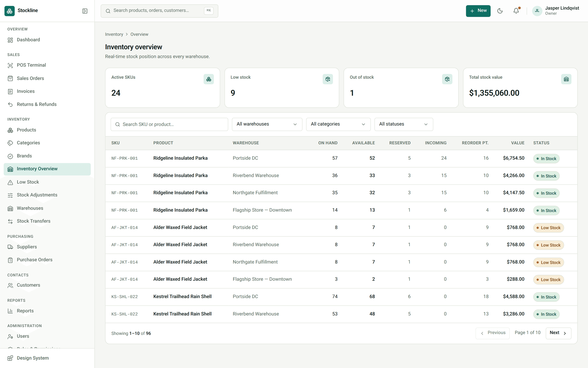This screenshot has height=368, width=588.
Task: Click the Invoices document icon
Action: [x=10, y=92]
